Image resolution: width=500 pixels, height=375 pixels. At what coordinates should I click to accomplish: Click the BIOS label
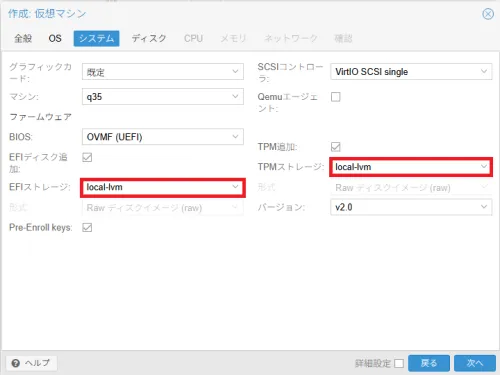(21, 137)
